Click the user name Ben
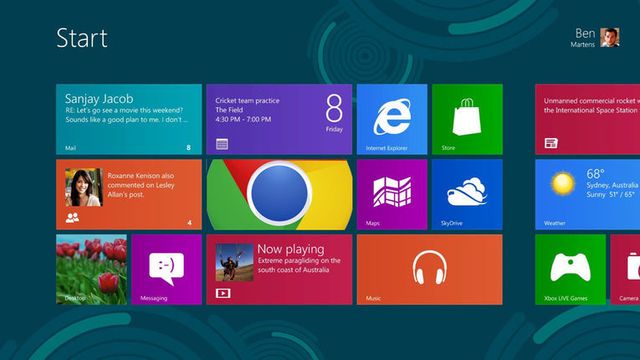Viewport: 640px width, 360px height. coord(585,33)
